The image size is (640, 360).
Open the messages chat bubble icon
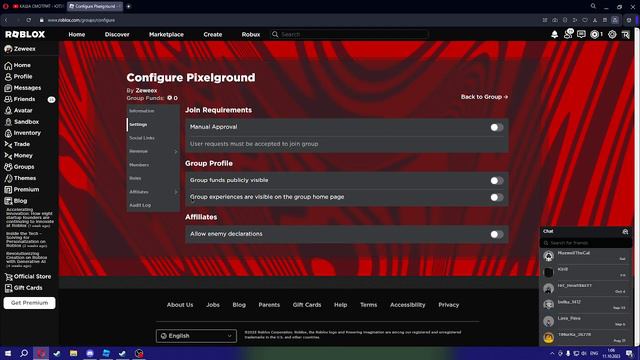click(x=581, y=34)
